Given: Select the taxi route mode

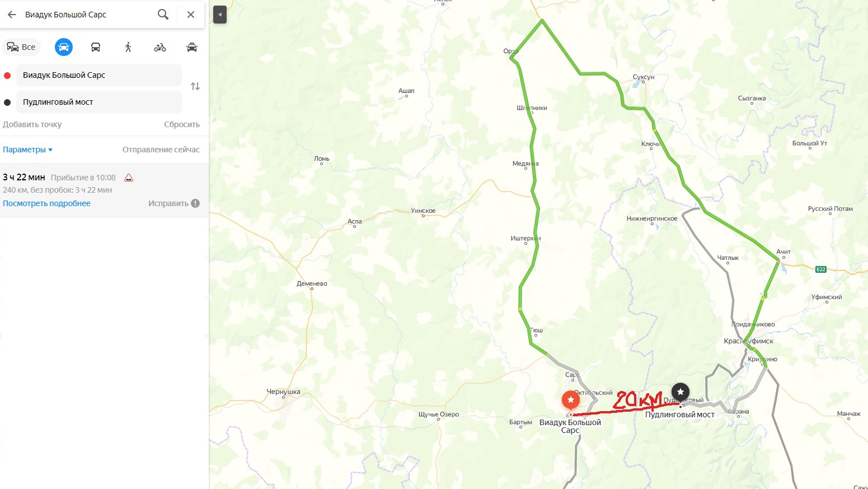Looking at the screenshot, I should pyautogui.click(x=192, y=47).
